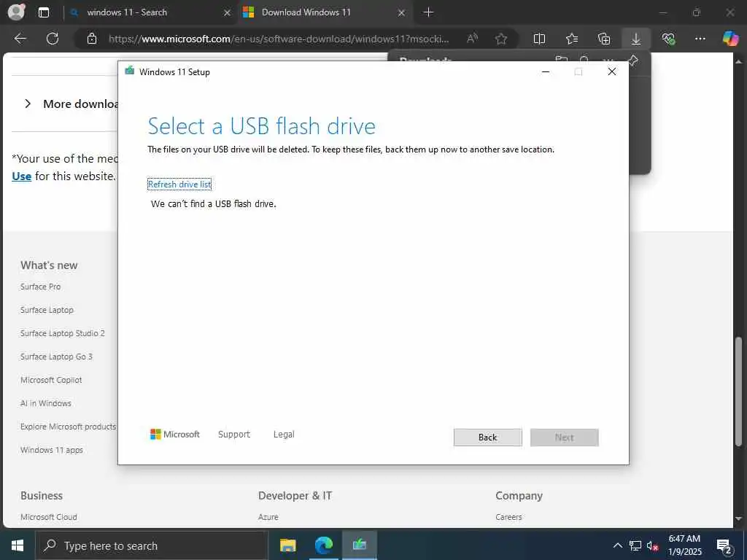The width and height of the screenshot is (747, 560).
Task: Open Explore Microsoft products link
Action: pyautogui.click(x=68, y=427)
